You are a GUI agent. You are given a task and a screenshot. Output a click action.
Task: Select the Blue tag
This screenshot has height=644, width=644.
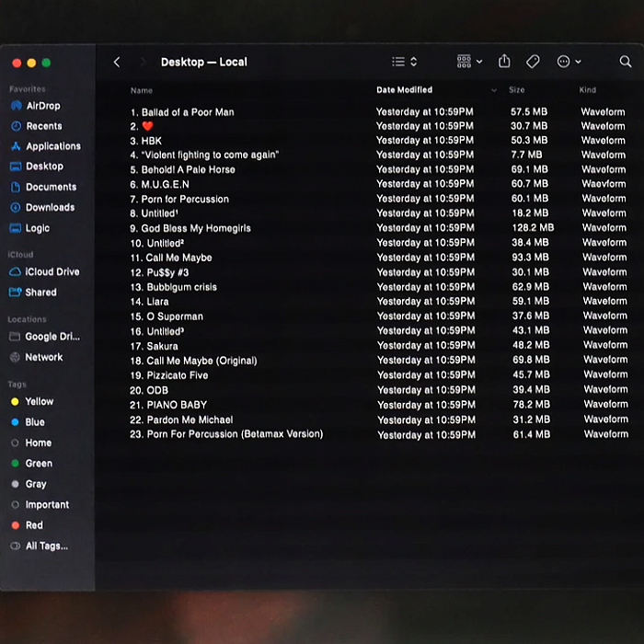tap(28, 422)
